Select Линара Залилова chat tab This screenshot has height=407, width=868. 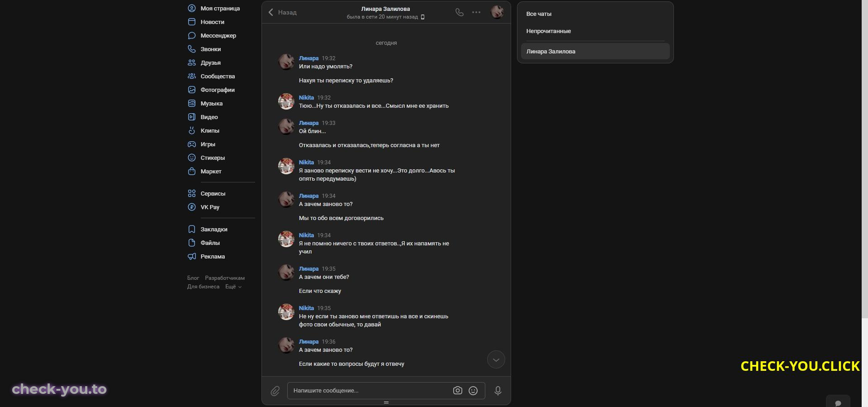pos(595,51)
